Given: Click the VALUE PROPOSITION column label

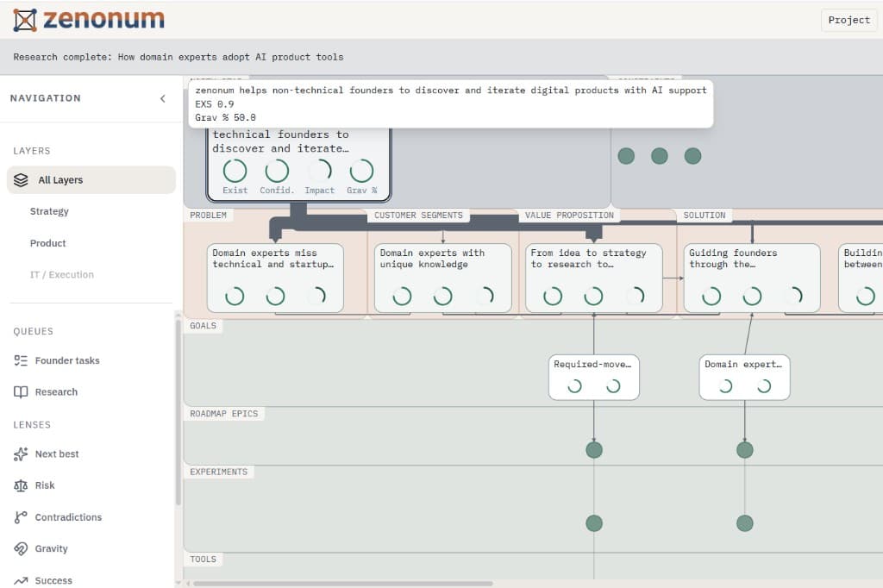Looking at the screenshot, I should pos(569,216).
